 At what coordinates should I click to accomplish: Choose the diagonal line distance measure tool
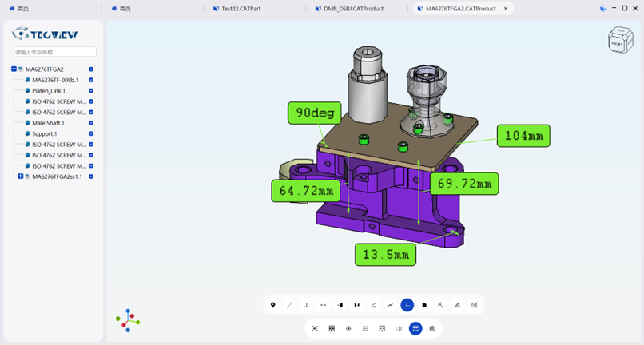290,305
